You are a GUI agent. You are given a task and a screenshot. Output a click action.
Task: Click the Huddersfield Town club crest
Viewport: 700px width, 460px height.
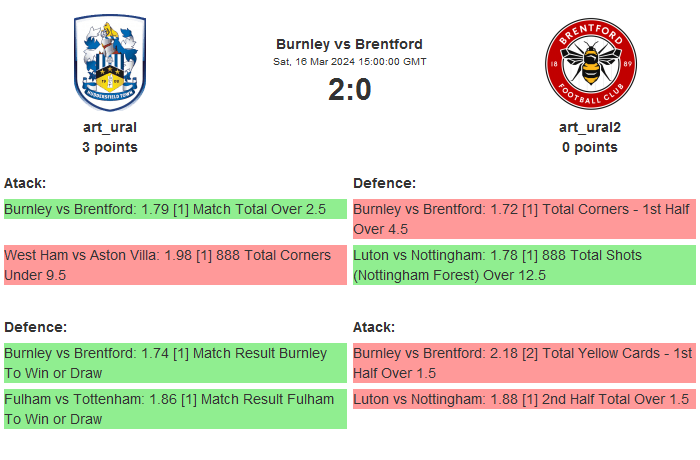point(110,64)
